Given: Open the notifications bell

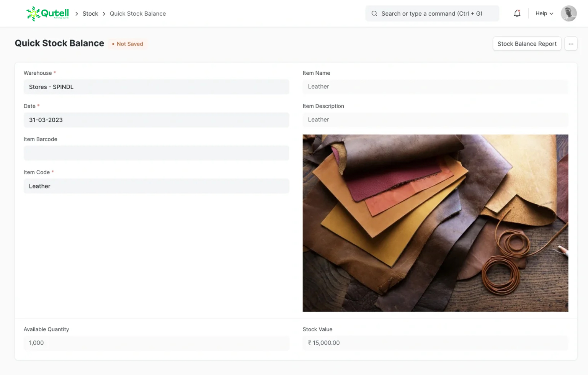Looking at the screenshot, I should tap(517, 13).
